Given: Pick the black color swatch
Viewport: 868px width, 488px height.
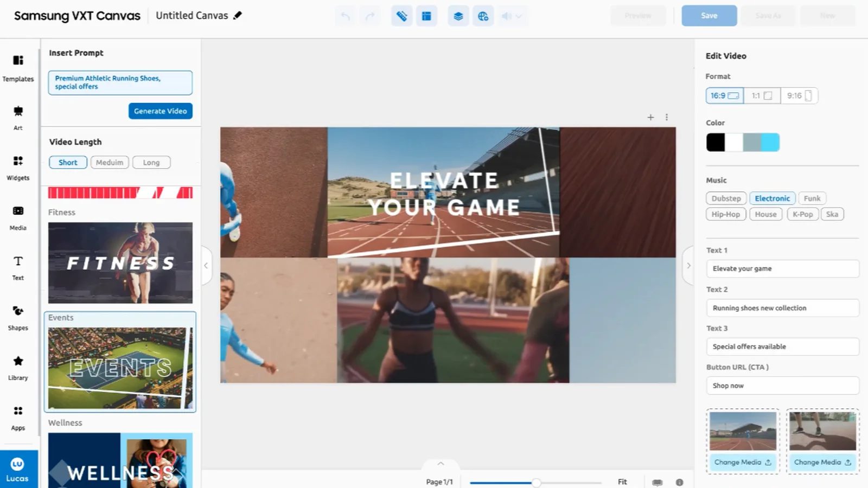Looking at the screenshot, I should [x=716, y=142].
